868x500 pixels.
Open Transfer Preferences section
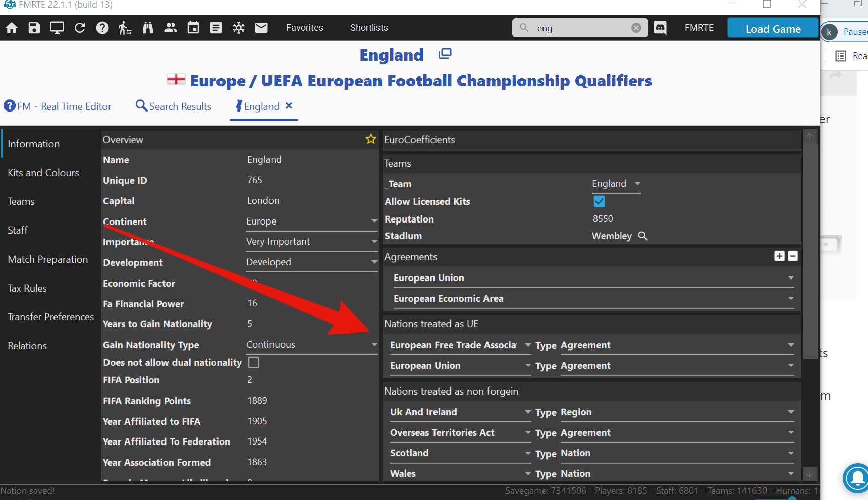(51, 317)
